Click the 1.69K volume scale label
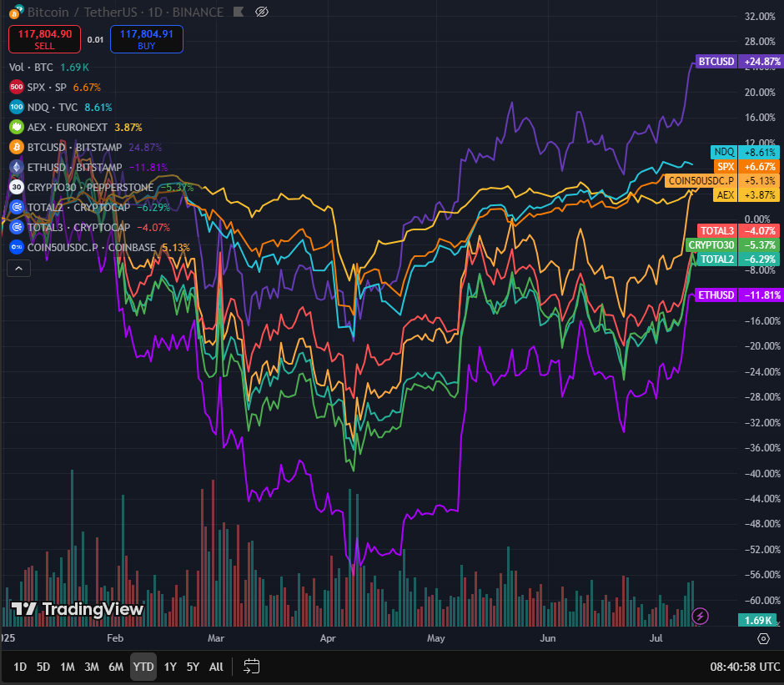784x685 pixels. [x=758, y=621]
